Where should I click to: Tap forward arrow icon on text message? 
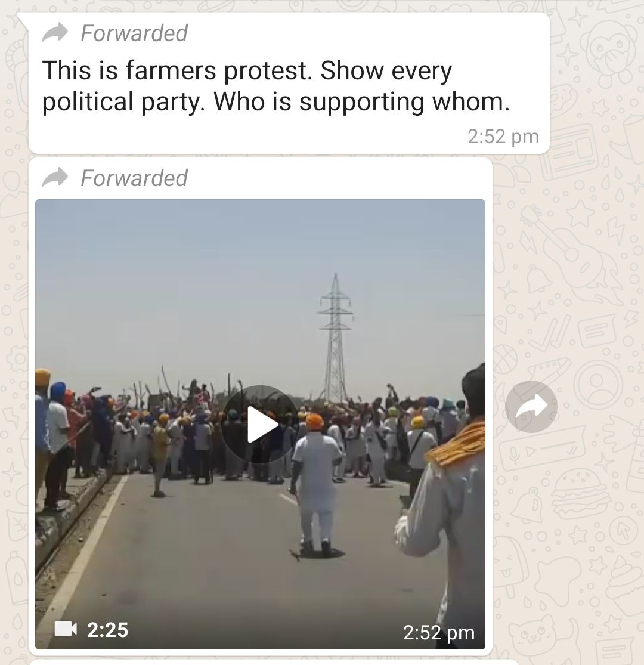tap(55, 33)
